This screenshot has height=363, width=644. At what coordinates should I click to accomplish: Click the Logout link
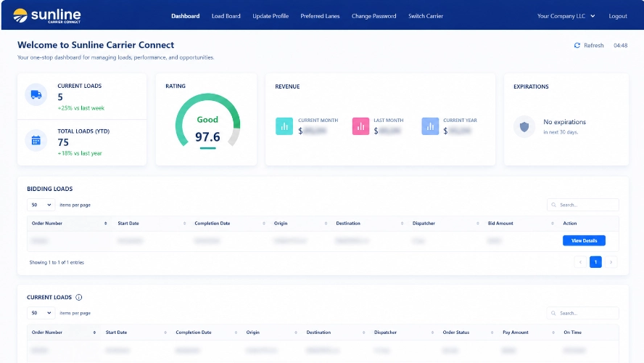[x=618, y=16]
